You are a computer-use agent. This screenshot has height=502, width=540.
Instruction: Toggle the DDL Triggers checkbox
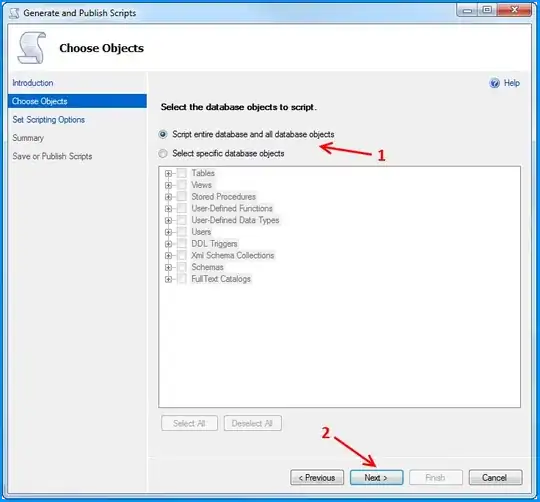[x=182, y=243]
